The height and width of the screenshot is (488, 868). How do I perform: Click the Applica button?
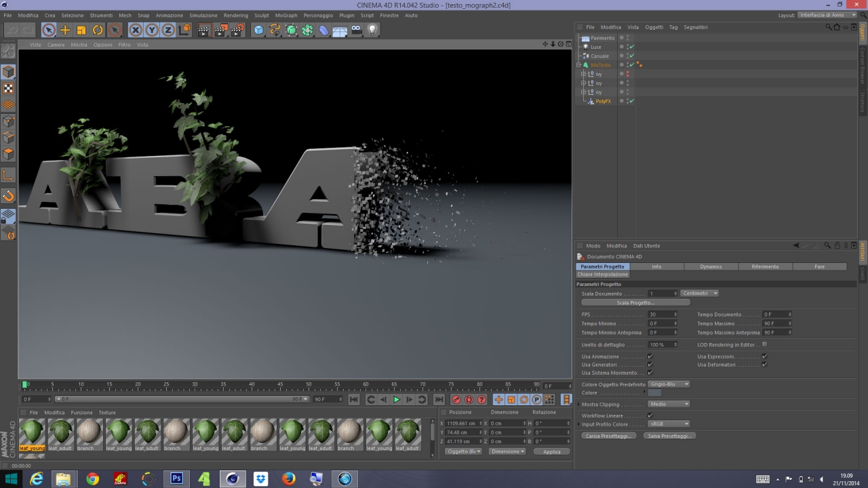coord(552,451)
